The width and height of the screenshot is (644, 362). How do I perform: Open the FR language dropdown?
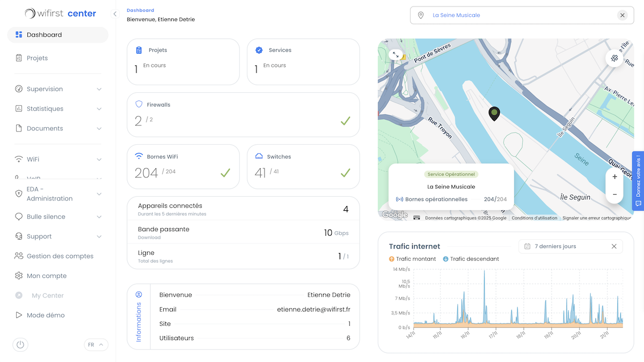(96, 345)
